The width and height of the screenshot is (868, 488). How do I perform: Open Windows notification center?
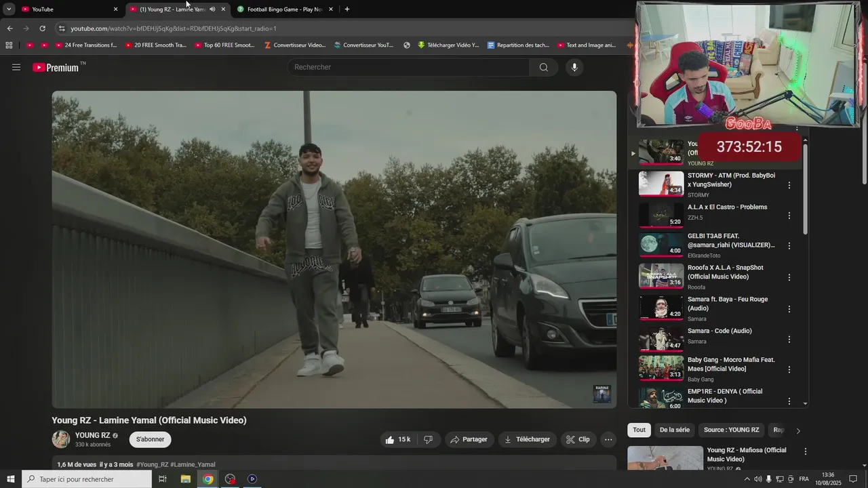point(853,479)
